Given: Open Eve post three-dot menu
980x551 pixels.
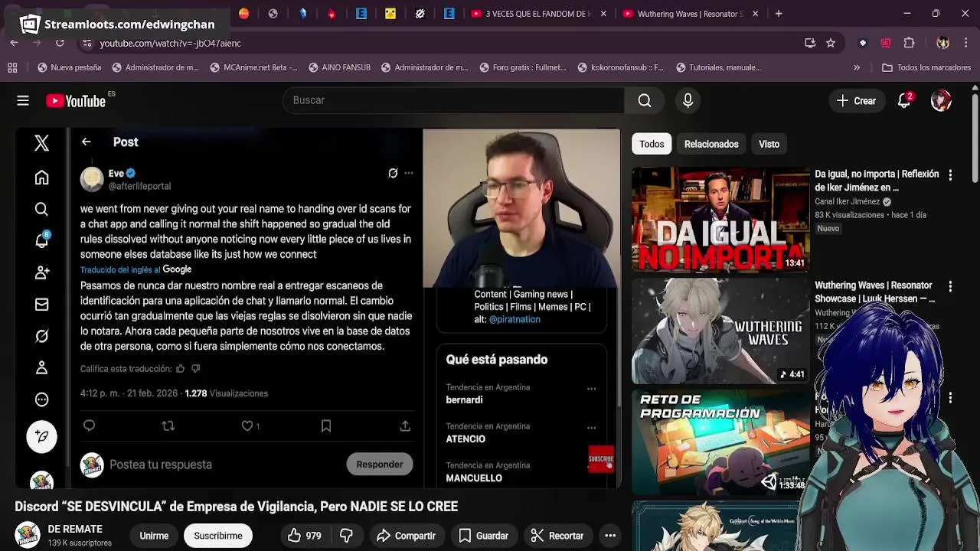Looking at the screenshot, I should (409, 174).
